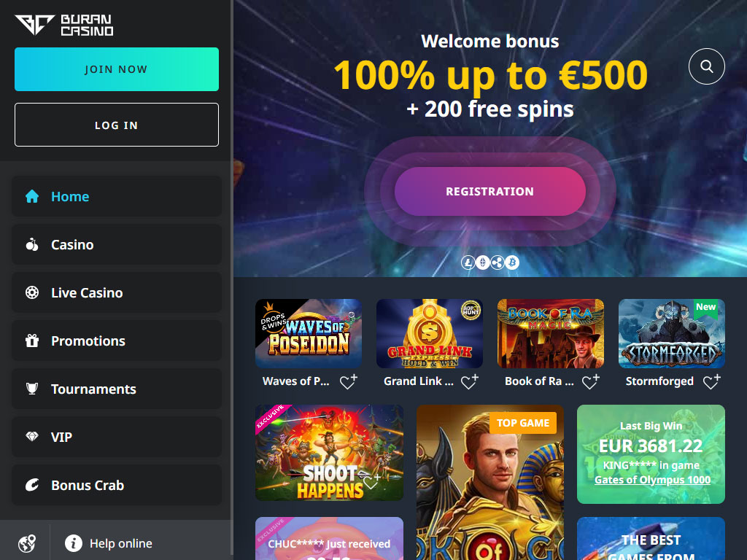Click the Litecoin payment icon
Image resolution: width=747 pixels, height=560 pixels.
468,262
